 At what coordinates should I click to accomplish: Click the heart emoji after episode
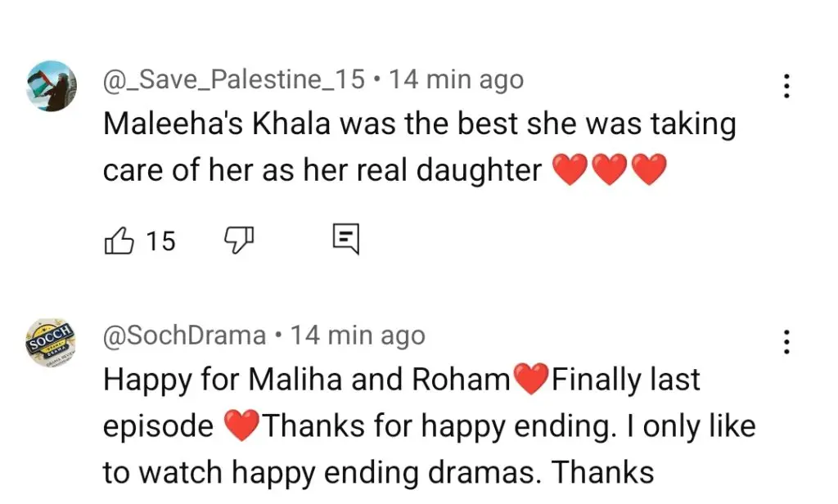[x=241, y=425]
